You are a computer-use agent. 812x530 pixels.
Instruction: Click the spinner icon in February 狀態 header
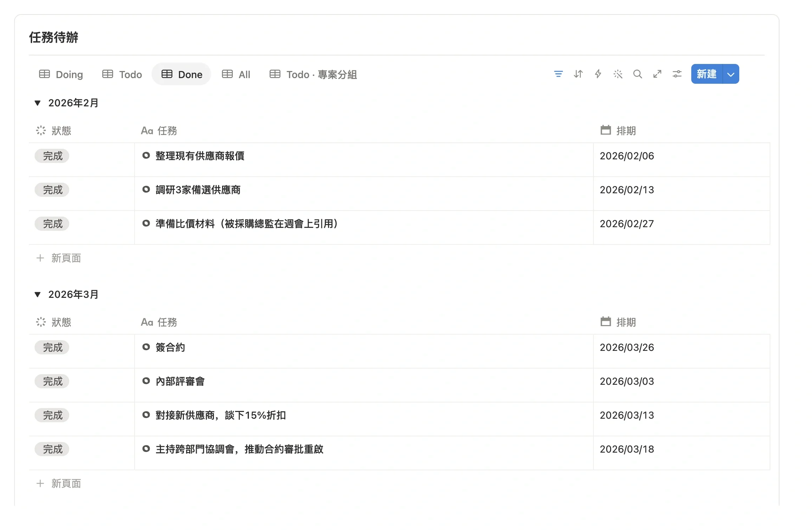coord(41,130)
